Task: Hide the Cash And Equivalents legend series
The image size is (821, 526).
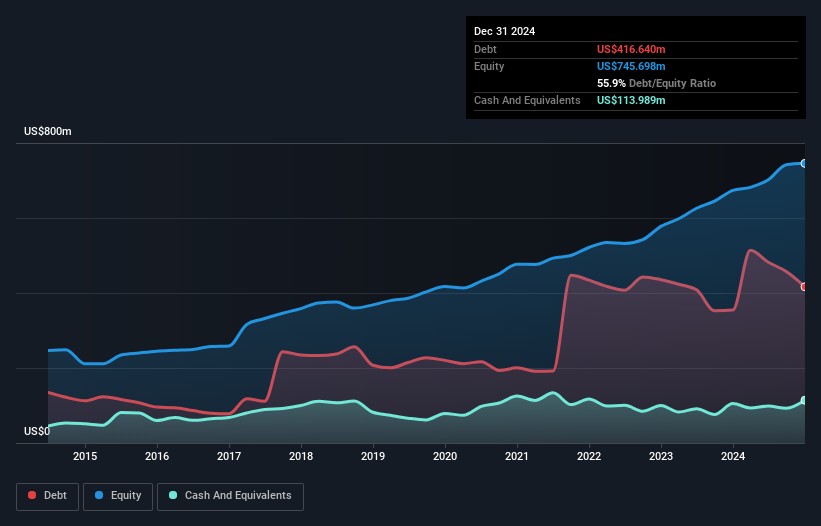Action: 230,496
